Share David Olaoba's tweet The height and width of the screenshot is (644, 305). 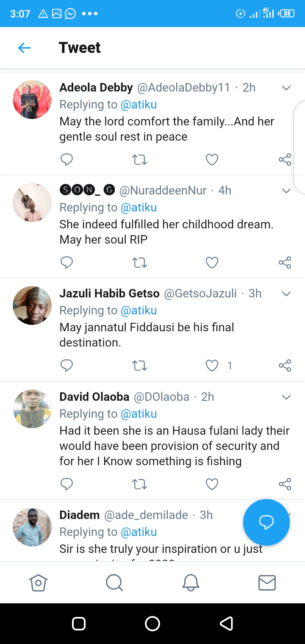(285, 484)
